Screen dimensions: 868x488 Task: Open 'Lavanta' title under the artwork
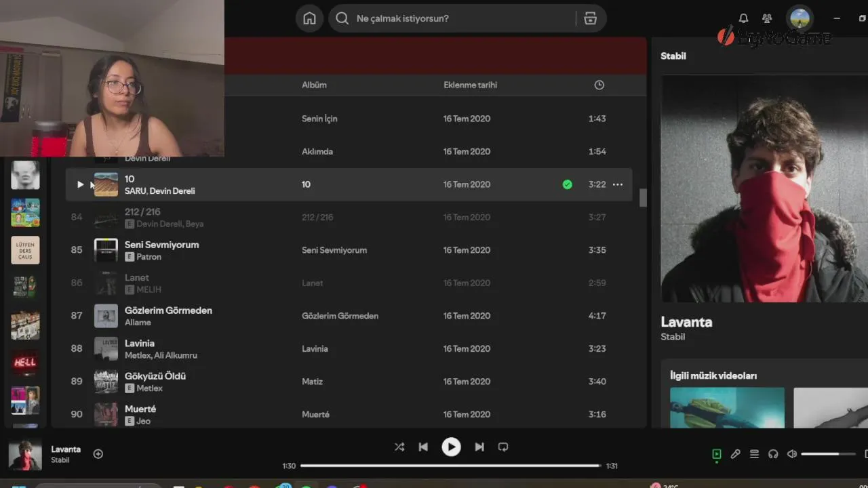[686, 322]
